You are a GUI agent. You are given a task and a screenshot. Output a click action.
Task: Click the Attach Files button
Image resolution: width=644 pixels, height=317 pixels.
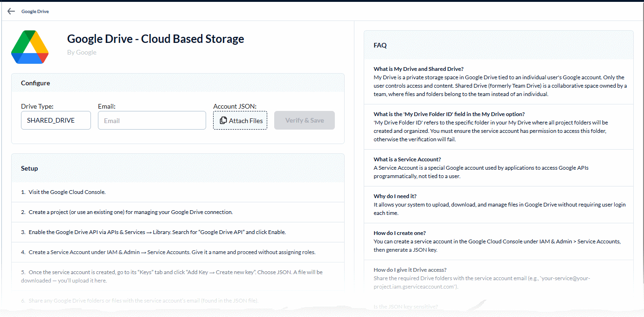(x=240, y=120)
